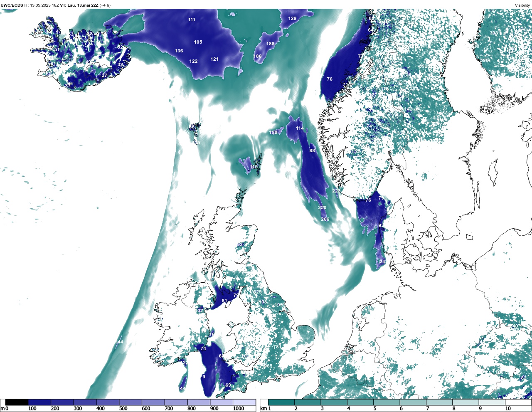Click the visibility value '115' near Shetland
The image size is (532, 412).
(x=254, y=167)
